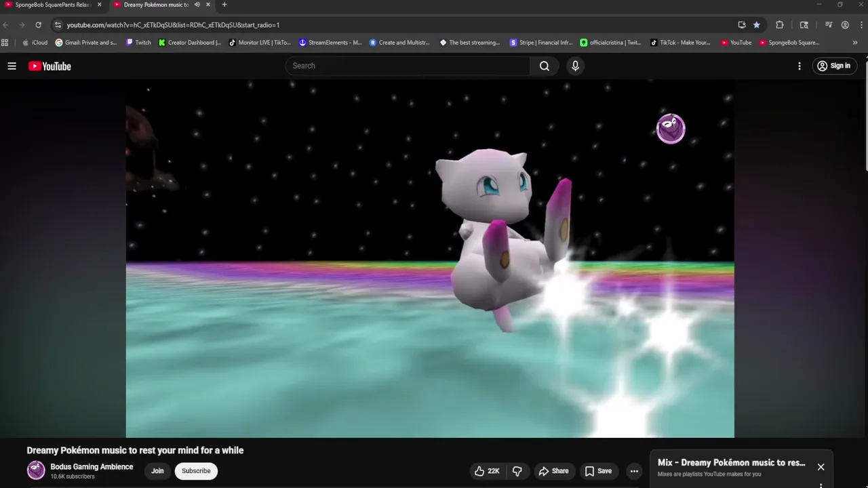Open a new browser tab
Viewport: 868px width, 488px height.
pyautogui.click(x=224, y=5)
